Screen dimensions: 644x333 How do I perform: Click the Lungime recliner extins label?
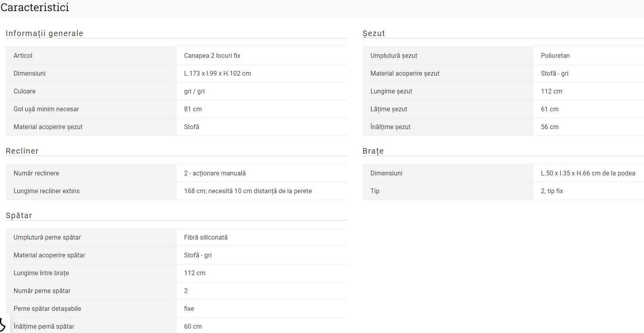click(46, 191)
